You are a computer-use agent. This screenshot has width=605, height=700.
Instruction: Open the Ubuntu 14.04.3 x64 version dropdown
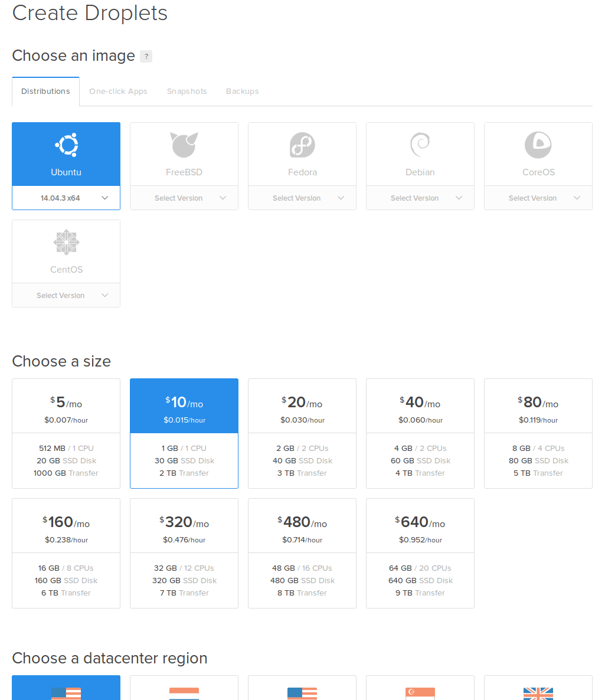click(x=66, y=198)
